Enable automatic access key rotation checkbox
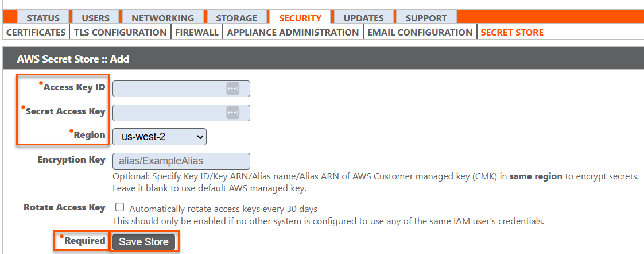This screenshot has height=254, width=644. 120,207
